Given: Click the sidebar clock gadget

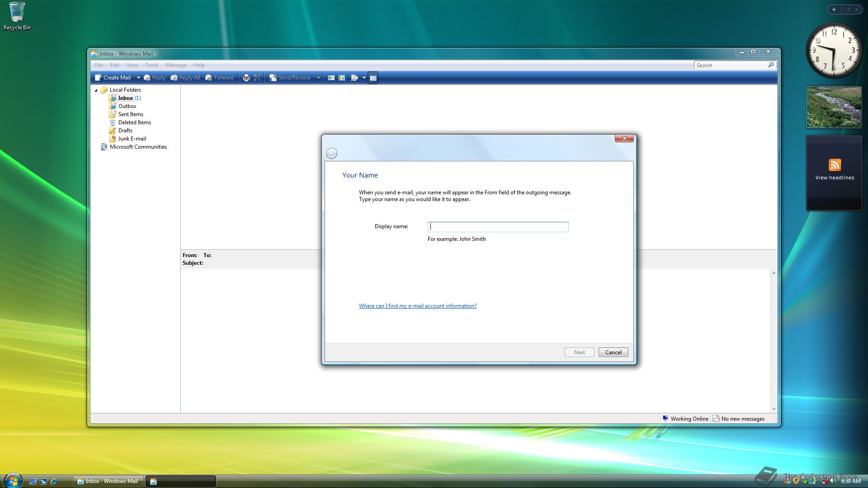Looking at the screenshot, I should (834, 50).
